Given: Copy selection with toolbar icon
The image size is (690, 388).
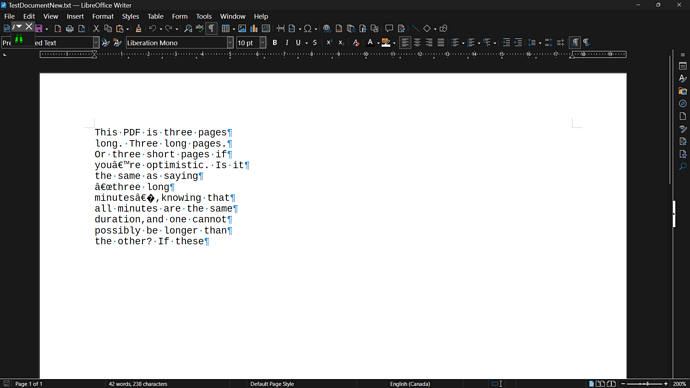Looking at the screenshot, I should 108,29.
